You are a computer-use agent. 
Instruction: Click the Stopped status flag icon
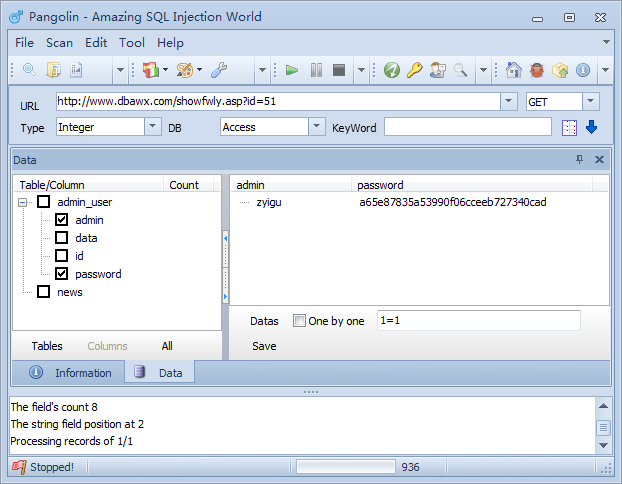pyautogui.click(x=19, y=467)
